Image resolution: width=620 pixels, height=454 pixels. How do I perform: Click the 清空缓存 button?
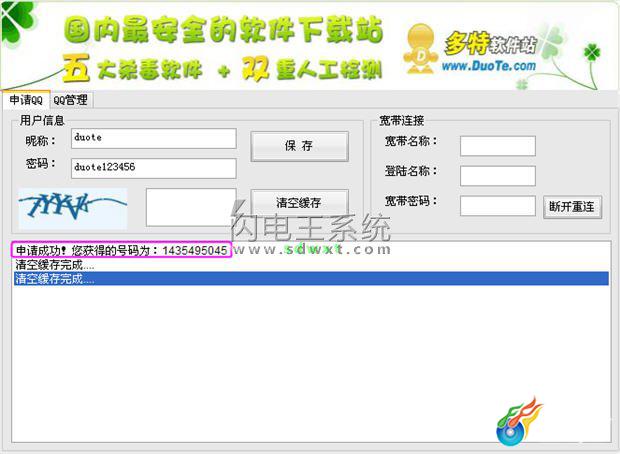point(299,202)
